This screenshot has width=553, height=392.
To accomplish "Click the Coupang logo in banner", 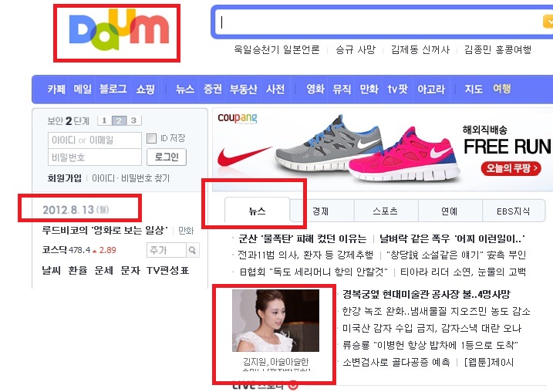I will click(238, 118).
